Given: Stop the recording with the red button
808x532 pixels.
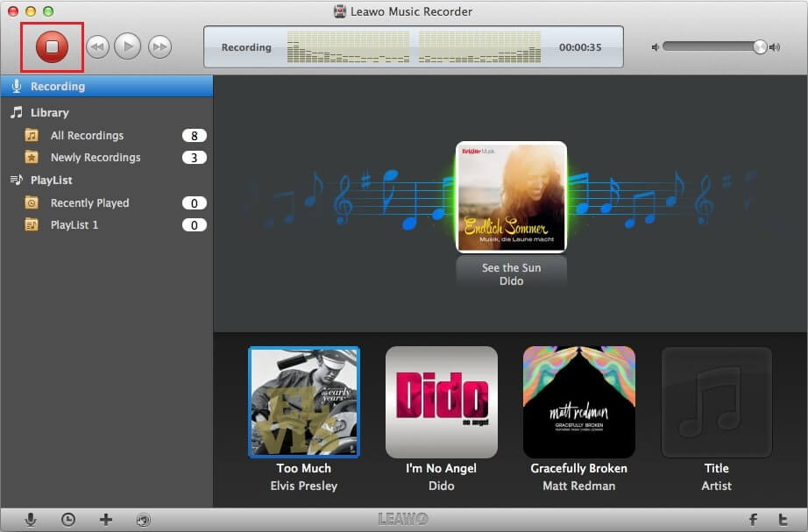Looking at the screenshot, I should point(52,47).
